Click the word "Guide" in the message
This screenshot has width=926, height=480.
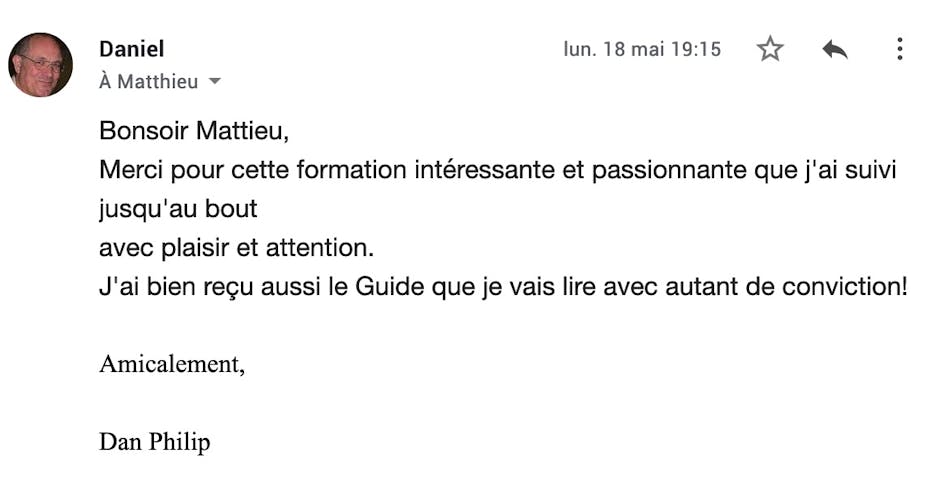[390, 287]
